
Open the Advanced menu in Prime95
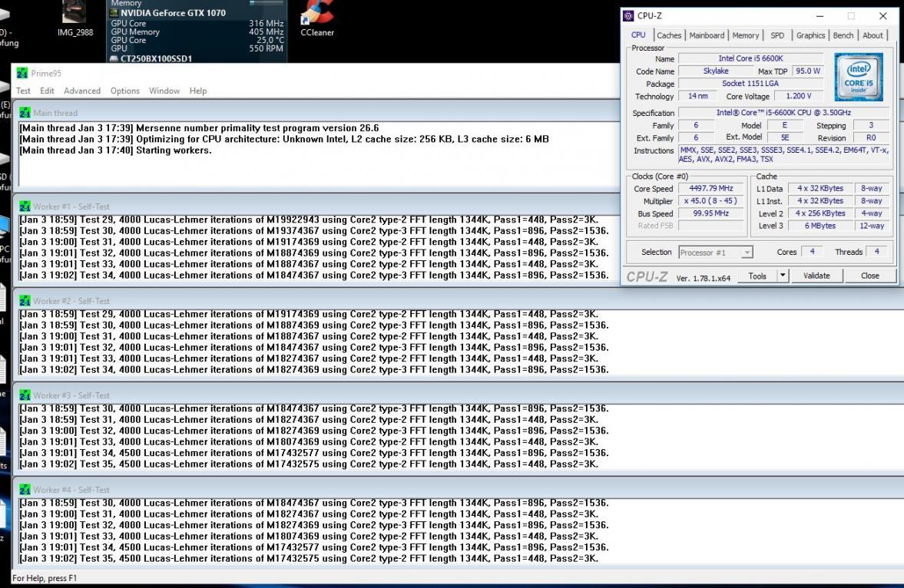pos(82,91)
